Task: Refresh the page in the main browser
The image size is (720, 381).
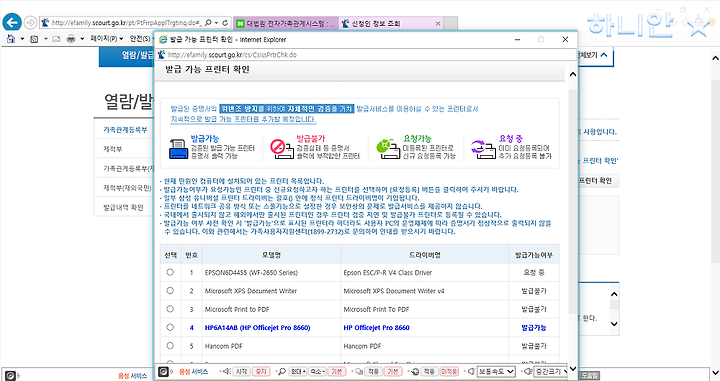Action: 225,22
